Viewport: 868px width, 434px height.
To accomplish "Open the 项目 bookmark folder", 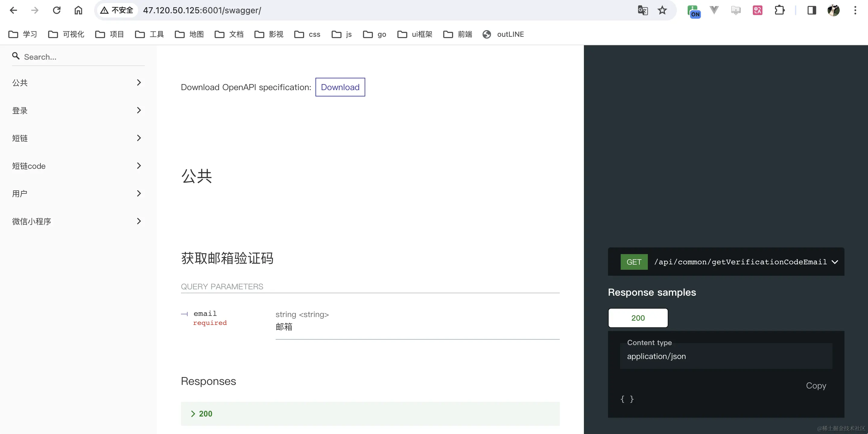I will point(109,34).
